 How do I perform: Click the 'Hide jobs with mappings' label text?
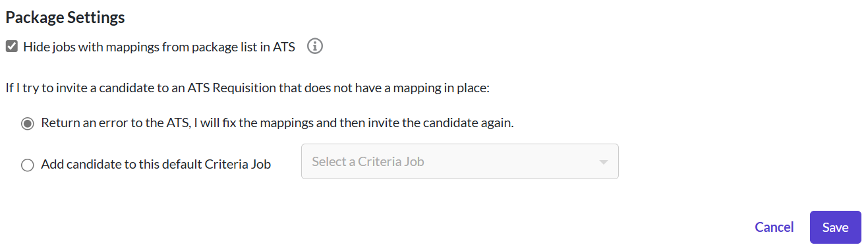point(159,47)
